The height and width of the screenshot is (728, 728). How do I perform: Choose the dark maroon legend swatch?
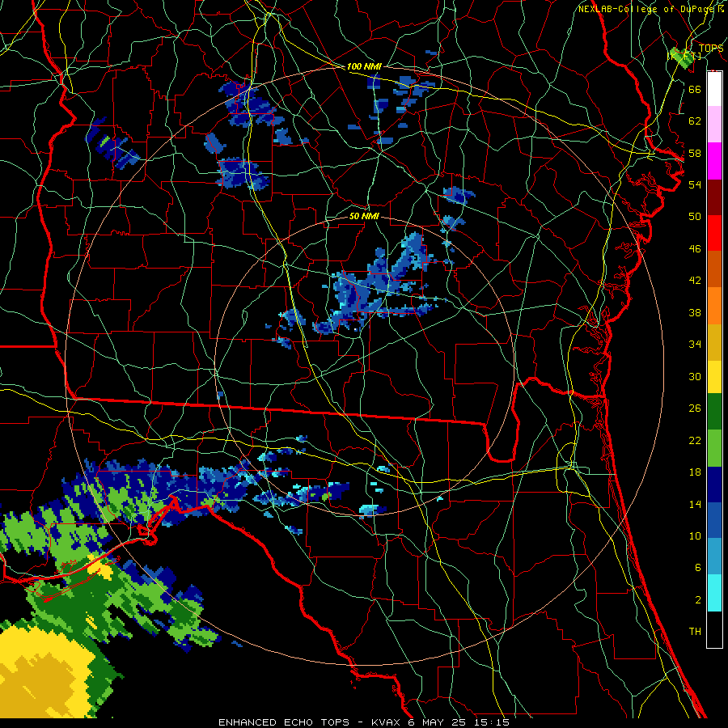tap(714, 197)
